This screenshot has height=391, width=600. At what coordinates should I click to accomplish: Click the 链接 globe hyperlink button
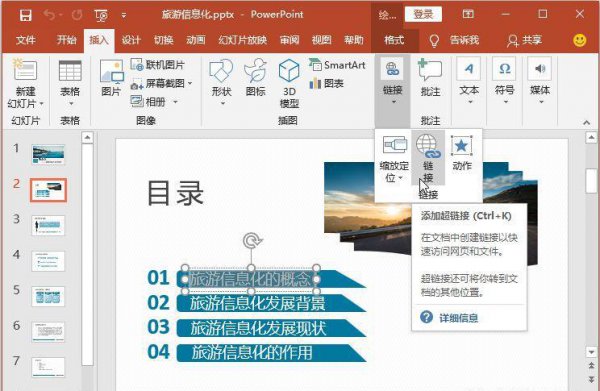pyautogui.click(x=428, y=159)
